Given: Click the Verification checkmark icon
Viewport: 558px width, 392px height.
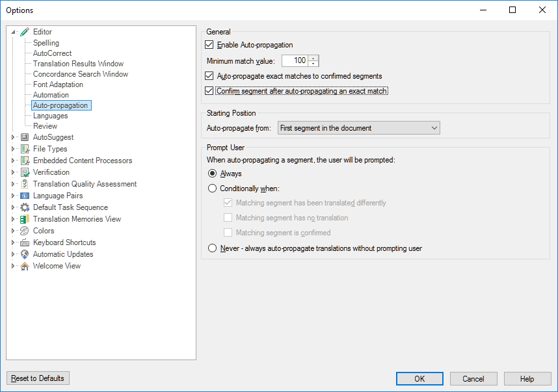Looking at the screenshot, I should [25, 172].
